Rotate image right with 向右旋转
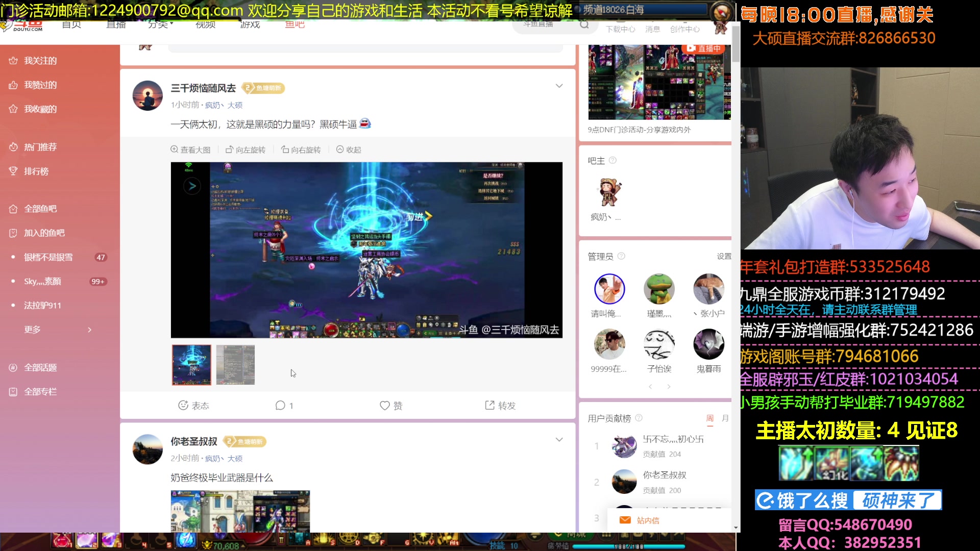The image size is (980, 551). pos(301,149)
